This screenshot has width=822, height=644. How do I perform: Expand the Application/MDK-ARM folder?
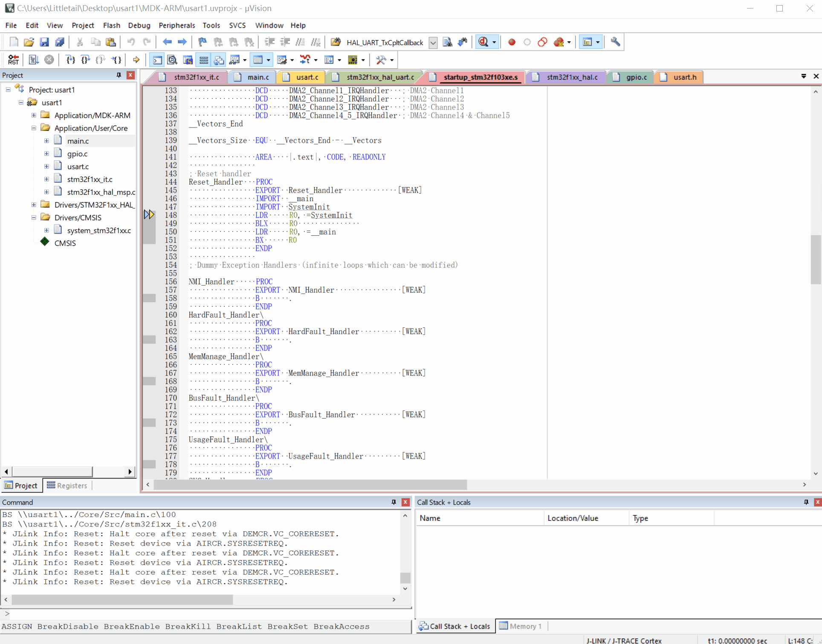34,115
